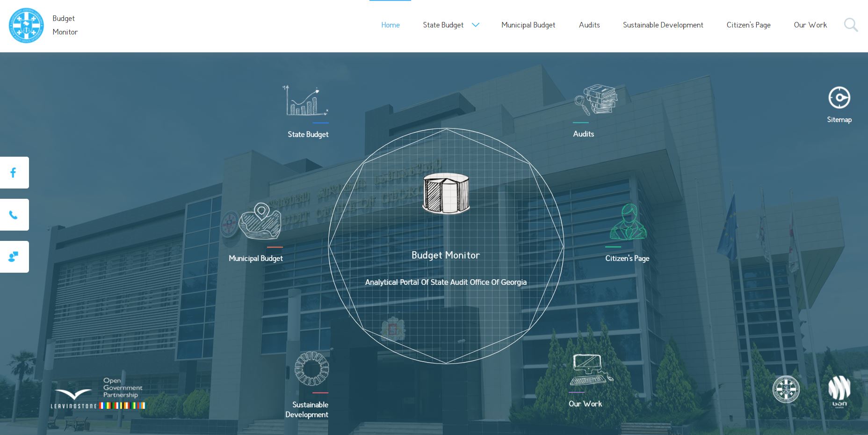The image size is (868, 435).
Task: Click the phone contact sidebar icon
Action: tap(14, 215)
